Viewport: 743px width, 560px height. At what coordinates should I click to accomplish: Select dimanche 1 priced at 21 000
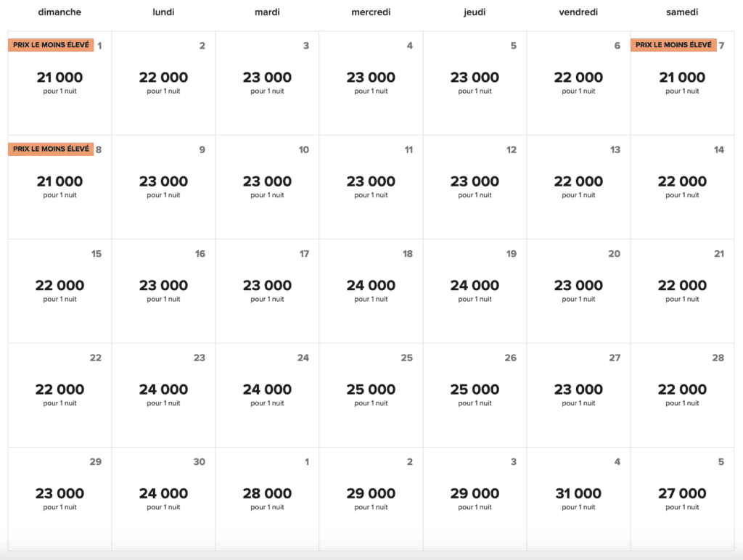click(59, 82)
